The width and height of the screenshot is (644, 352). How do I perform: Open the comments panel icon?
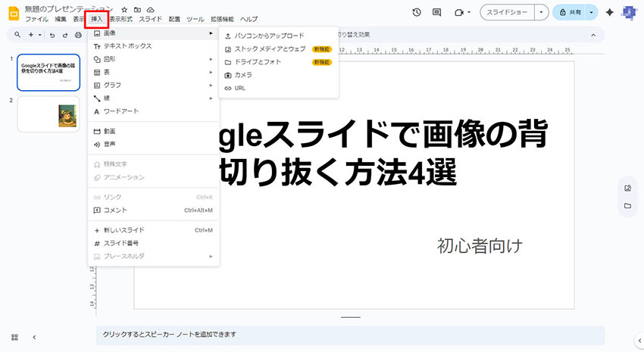436,13
